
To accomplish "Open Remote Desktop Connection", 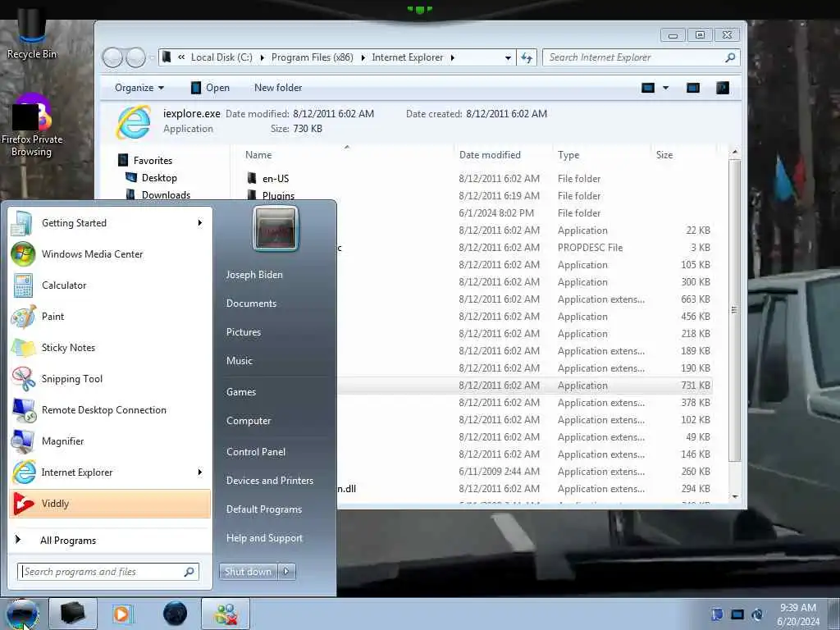I will (x=110, y=410).
